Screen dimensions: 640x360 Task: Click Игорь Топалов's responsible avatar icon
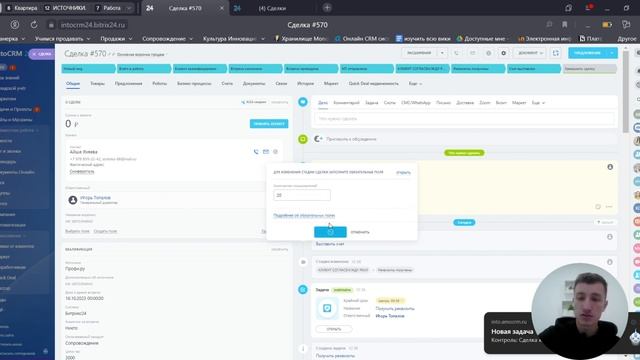(x=73, y=200)
